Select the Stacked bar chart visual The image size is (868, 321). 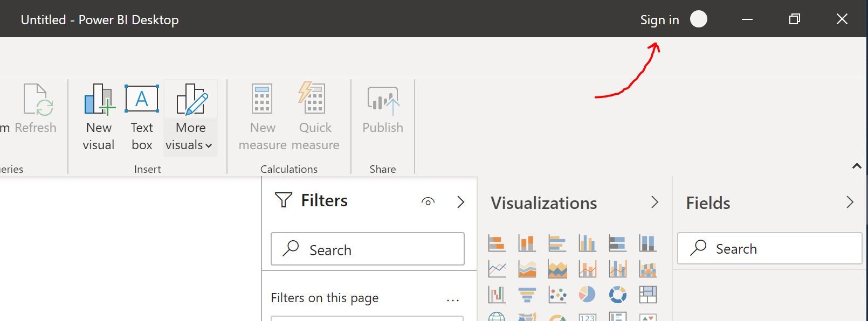coord(497,243)
